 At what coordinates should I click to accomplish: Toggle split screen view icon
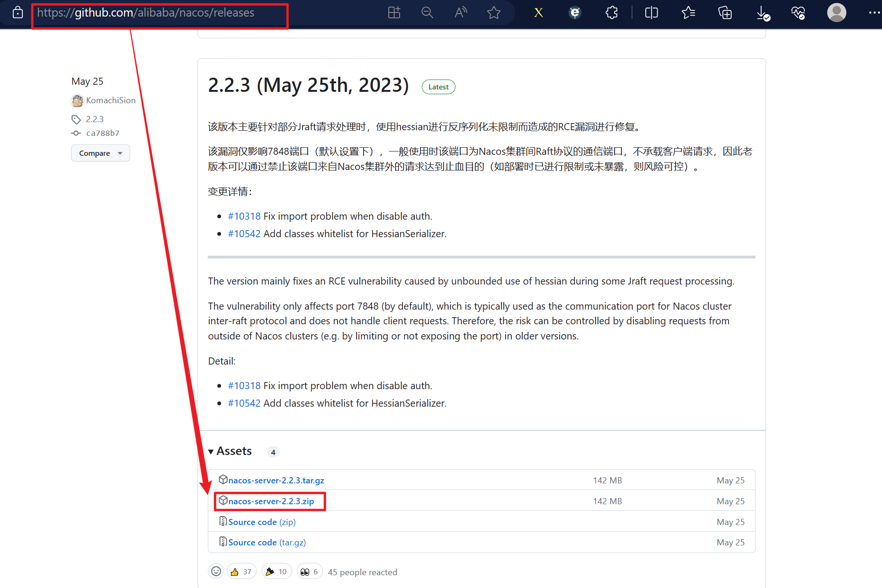click(x=651, y=13)
